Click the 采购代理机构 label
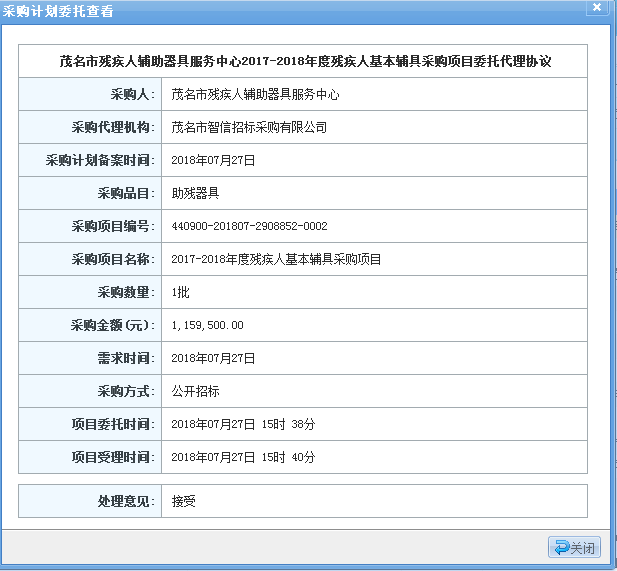Screen dimensions: 617x571 pos(113,128)
